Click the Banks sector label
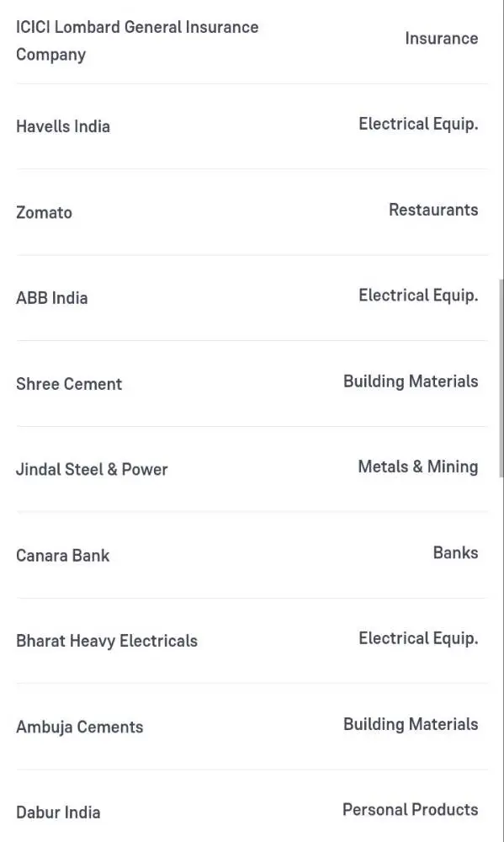This screenshot has width=504, height=842. [x=455, y=552]
